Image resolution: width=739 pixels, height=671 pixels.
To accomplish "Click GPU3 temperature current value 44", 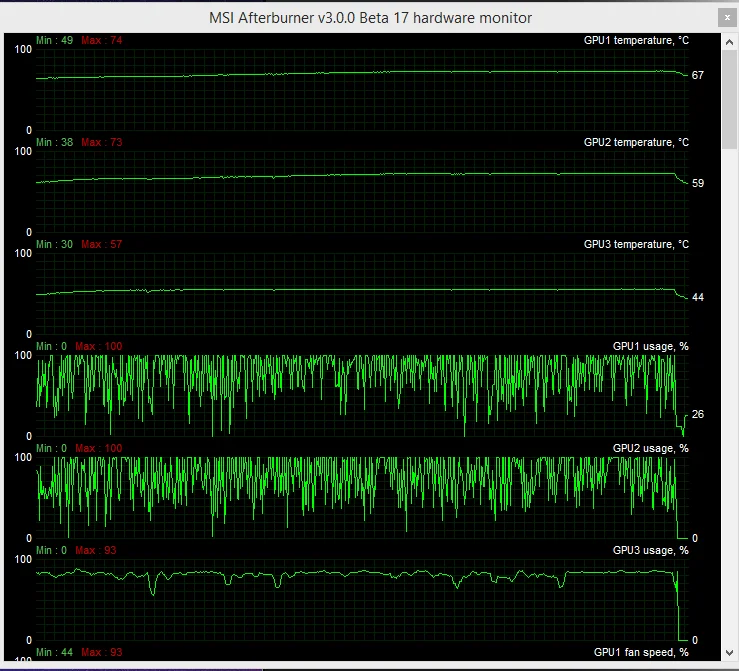I will coord(698,297).
